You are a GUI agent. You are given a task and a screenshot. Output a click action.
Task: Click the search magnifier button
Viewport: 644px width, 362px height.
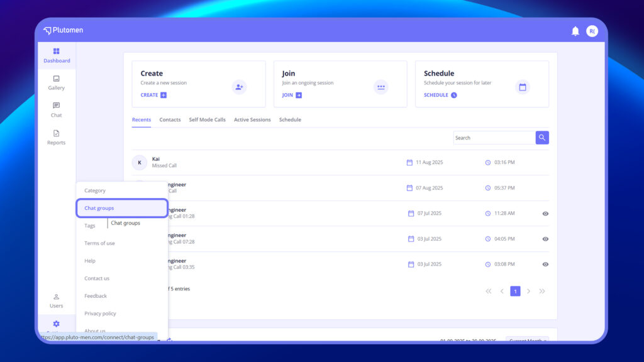(x=542, y=138)
